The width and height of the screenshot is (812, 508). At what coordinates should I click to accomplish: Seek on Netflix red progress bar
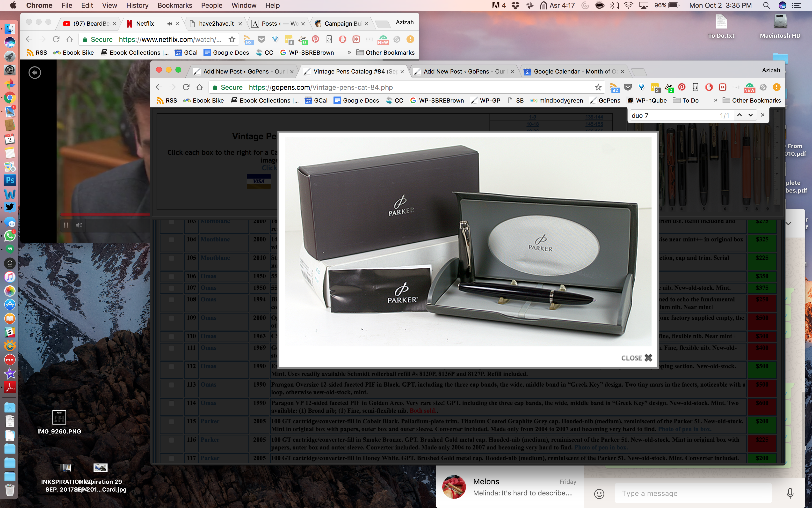point(105,214)
